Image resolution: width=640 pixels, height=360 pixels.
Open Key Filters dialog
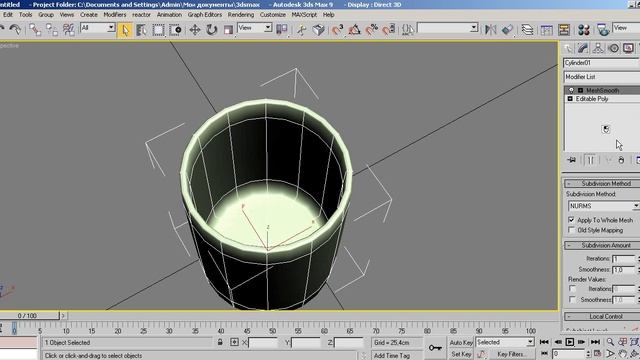[x=511, y=354]
